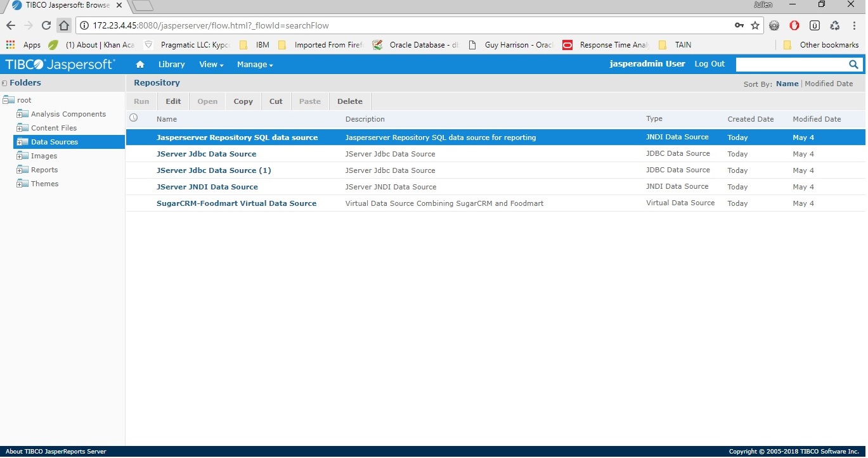Screen dimensions: 868x458
Task: Click the Images folder label
Action: [44, 156]
